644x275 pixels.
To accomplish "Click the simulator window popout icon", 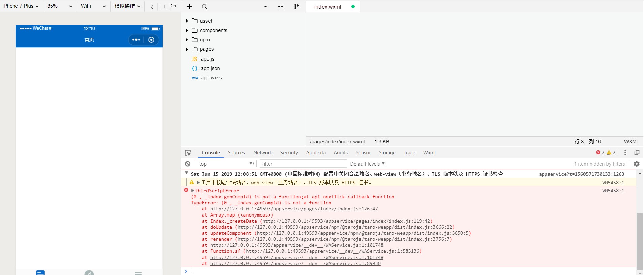I will click(x=163, y=7).
